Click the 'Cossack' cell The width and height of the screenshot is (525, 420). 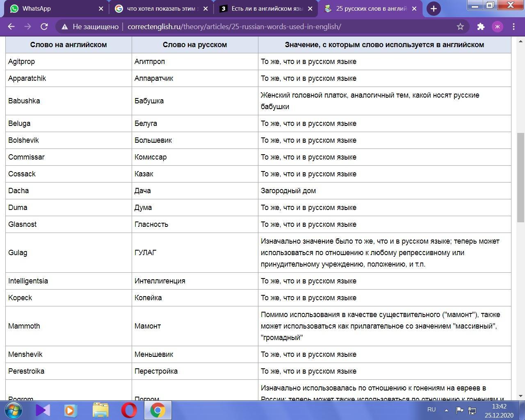68,174
